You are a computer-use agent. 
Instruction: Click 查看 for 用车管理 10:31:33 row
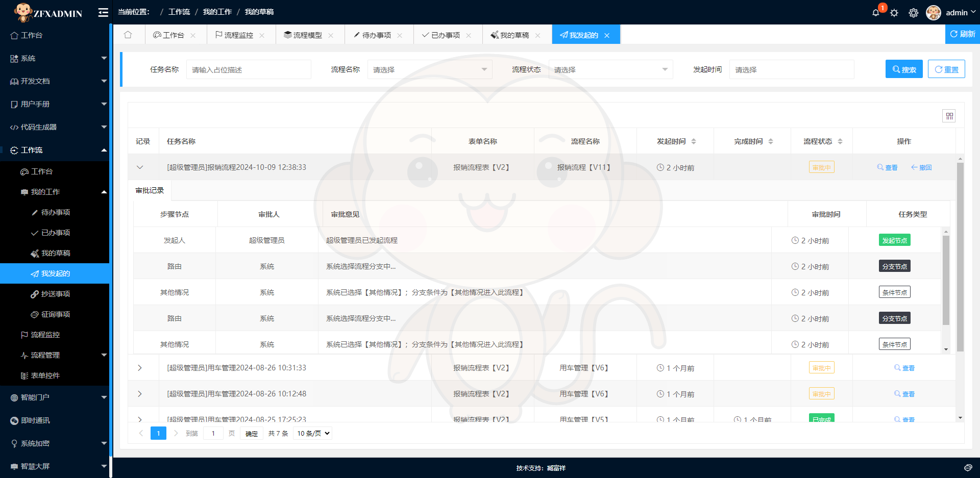point(904,368)
